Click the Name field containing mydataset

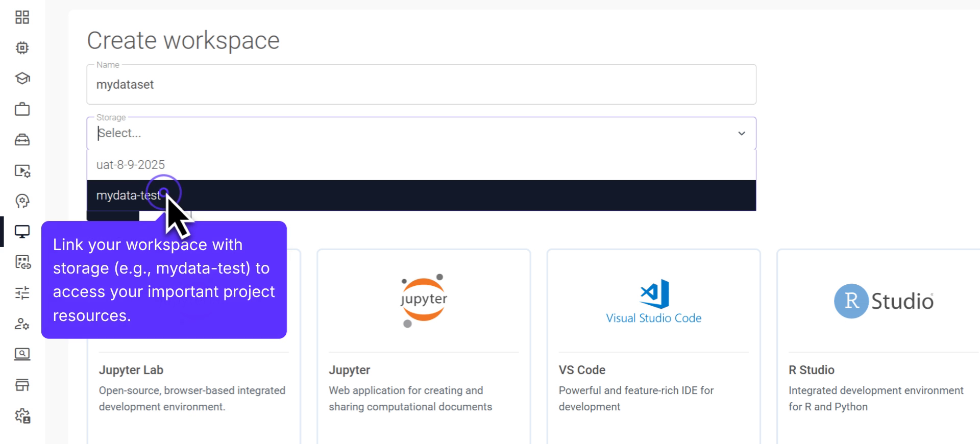tap(421, 85)
